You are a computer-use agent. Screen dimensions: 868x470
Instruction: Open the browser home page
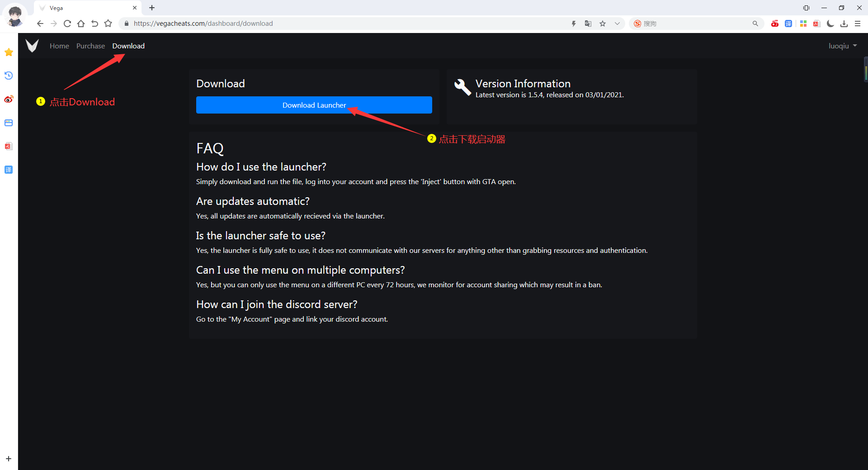(81, 24)
